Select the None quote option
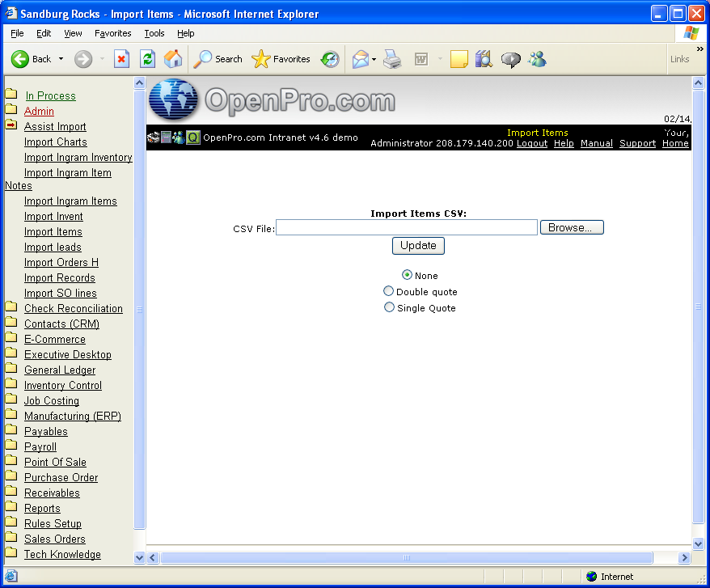This screenshot has height=588, width=710. point(407,275)
